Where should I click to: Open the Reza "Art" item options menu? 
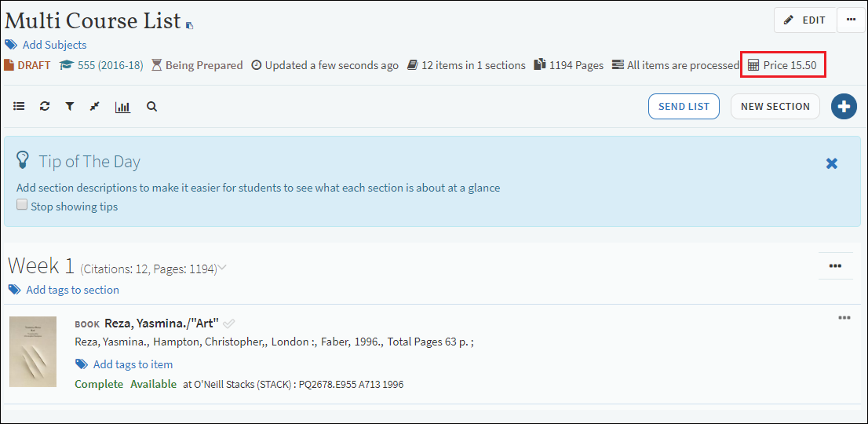(x=844, y=318)
